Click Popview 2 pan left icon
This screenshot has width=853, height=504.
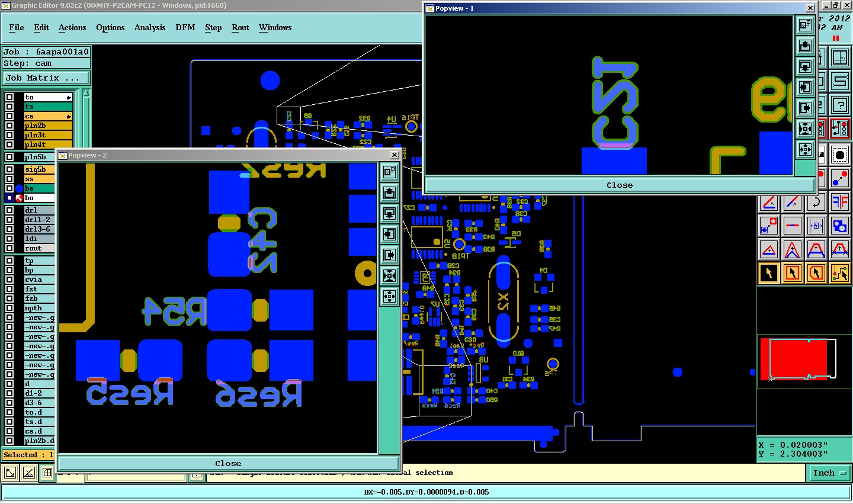(389, 234)
